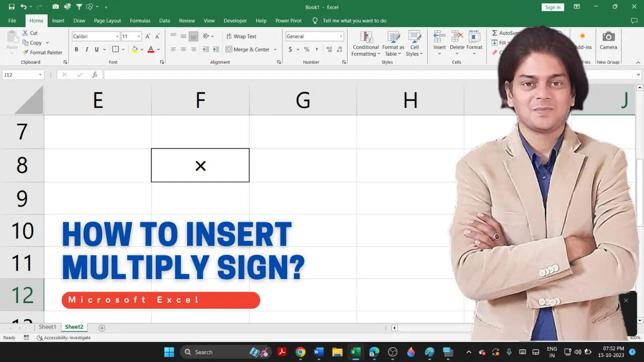Click the Fill Color paint bucket
644x362 pixels.
pyautogui.click(x=134, y=49)
